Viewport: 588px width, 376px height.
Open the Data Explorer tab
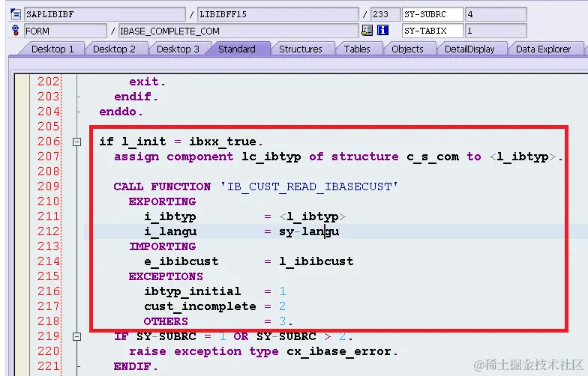pyautogui.click(x=543, y=49)
